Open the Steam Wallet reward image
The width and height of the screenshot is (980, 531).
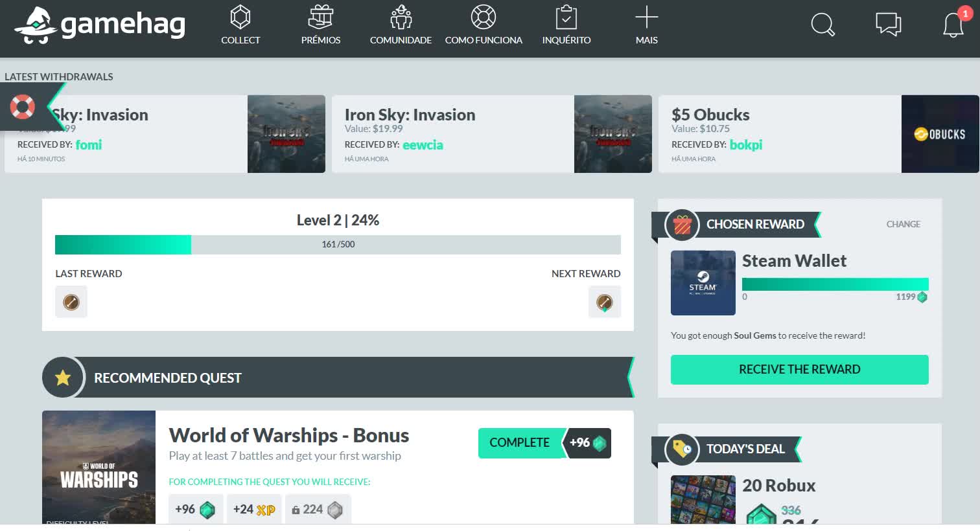[703, 283]
